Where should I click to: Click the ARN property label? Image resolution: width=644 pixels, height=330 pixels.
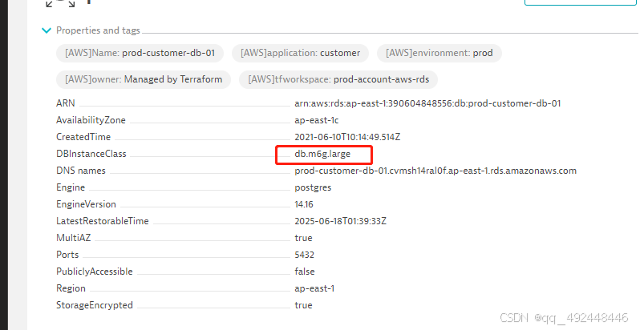(x=65, y=103)
